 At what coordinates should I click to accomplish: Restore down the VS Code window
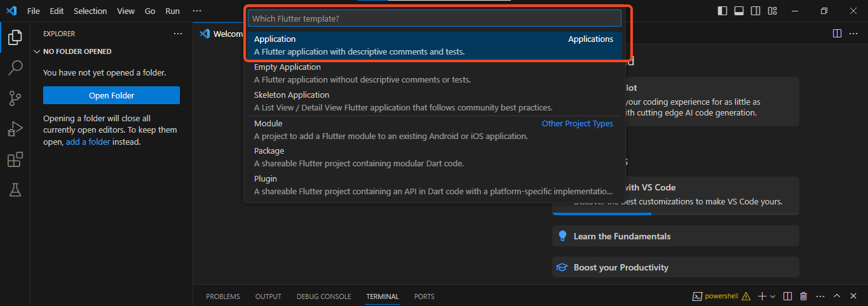824,11
